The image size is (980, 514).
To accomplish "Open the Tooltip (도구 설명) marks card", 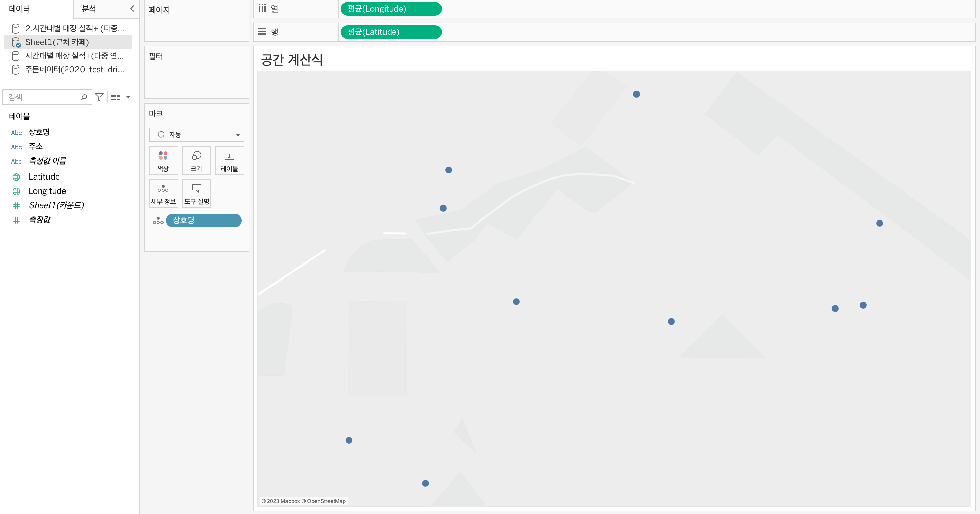I will click(x=196, y=193).
